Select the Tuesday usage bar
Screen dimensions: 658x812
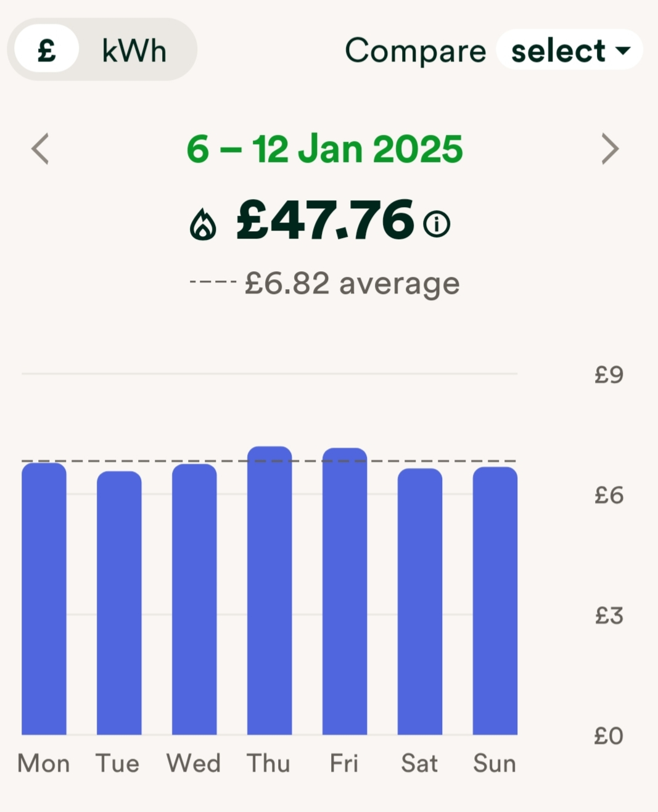tap(119, 603)
